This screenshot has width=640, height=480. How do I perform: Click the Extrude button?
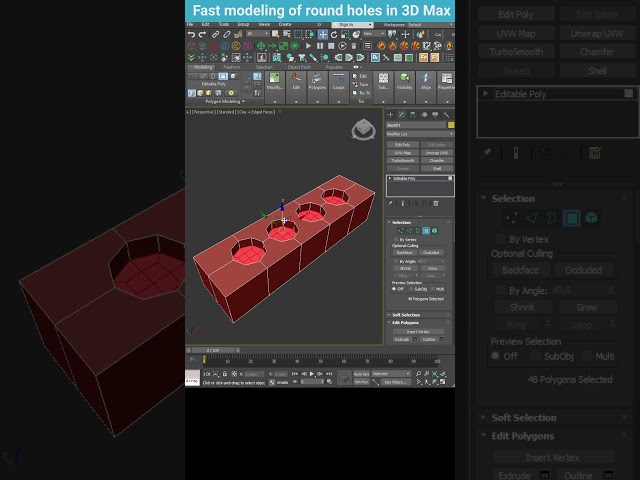point(402,340)
